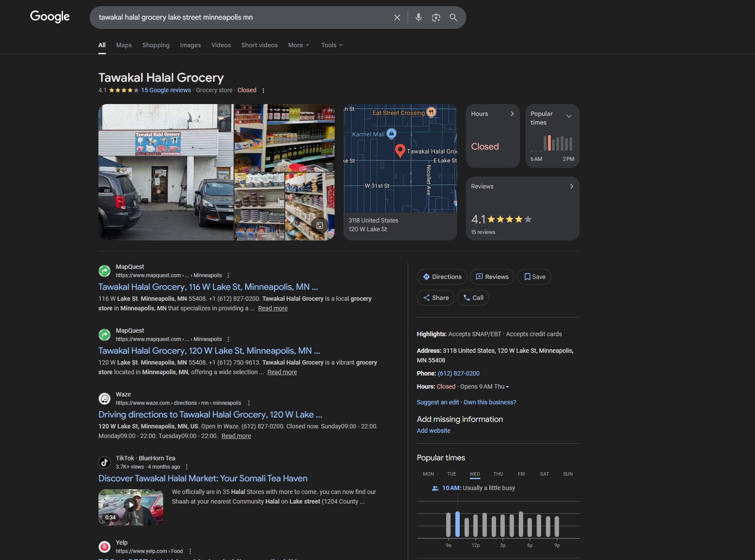The image size is (755, 560).
Task: Open three-dot menu beside the Waze result
Action: [249, 403]
